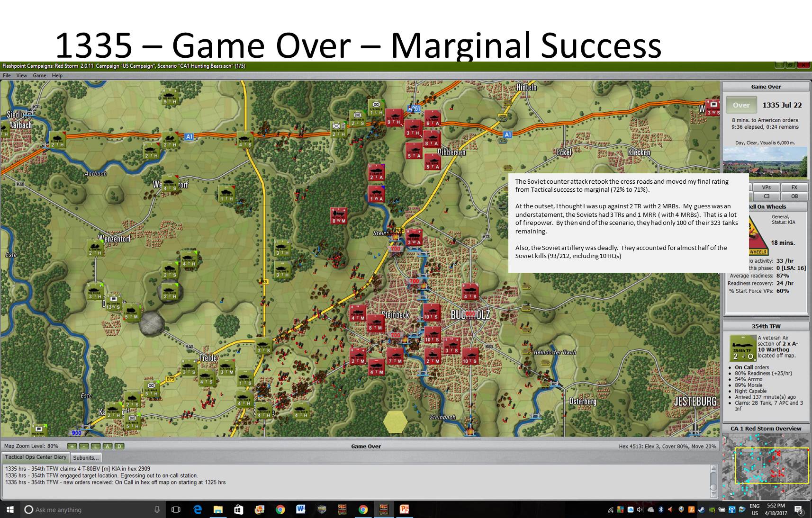Screen dimensions: 812x518
Task: Open File Explorer from taskbar
Action: point(218,509)
